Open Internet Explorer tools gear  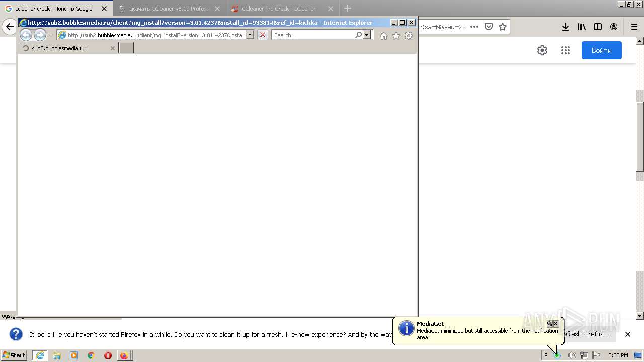(409, 36)
